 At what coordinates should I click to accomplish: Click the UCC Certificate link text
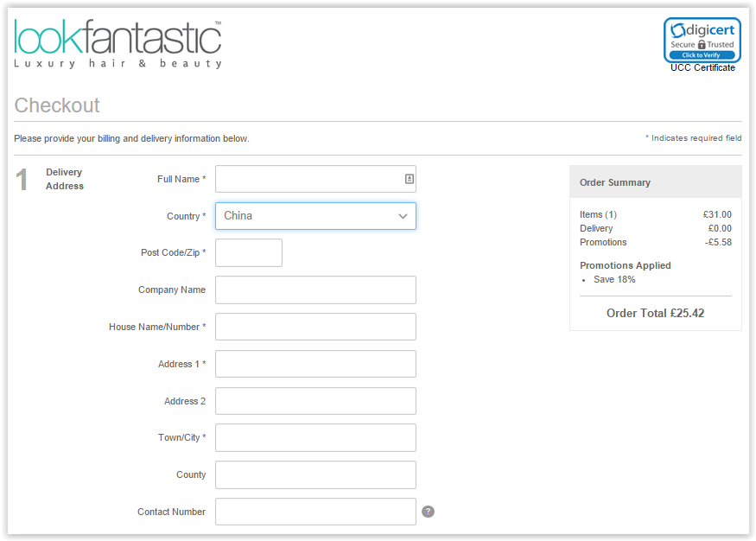[x=702, y=68]
